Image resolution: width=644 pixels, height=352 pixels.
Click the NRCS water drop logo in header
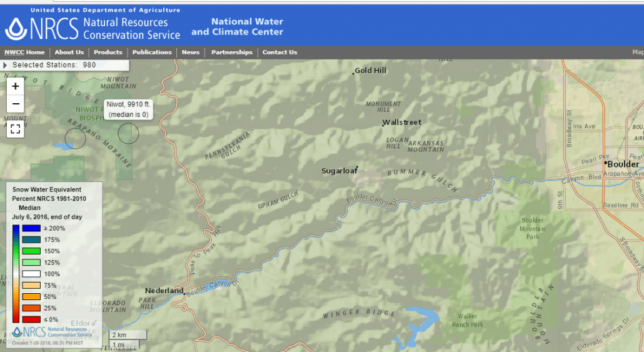[16, 29]
